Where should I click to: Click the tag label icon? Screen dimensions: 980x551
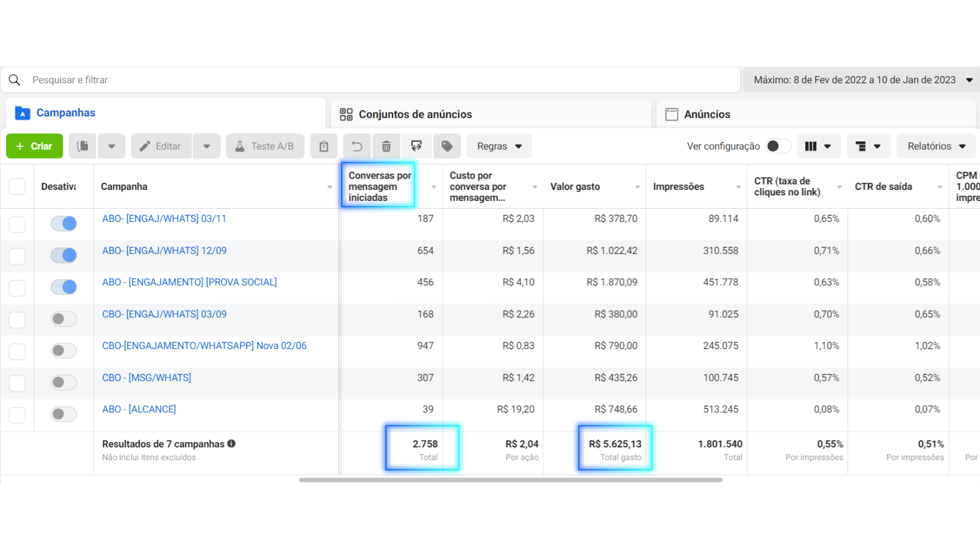coord(447,146)
